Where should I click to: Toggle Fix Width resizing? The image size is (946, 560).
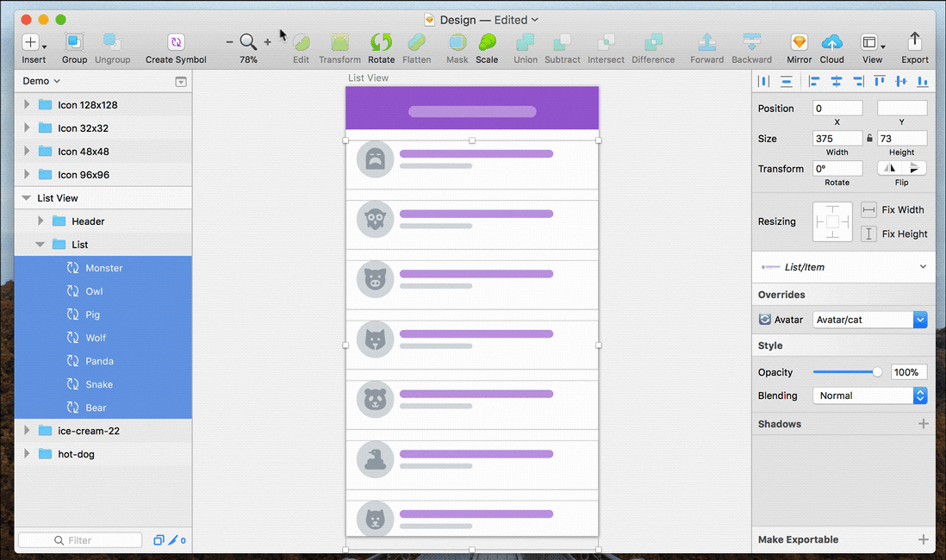point(868,210)
